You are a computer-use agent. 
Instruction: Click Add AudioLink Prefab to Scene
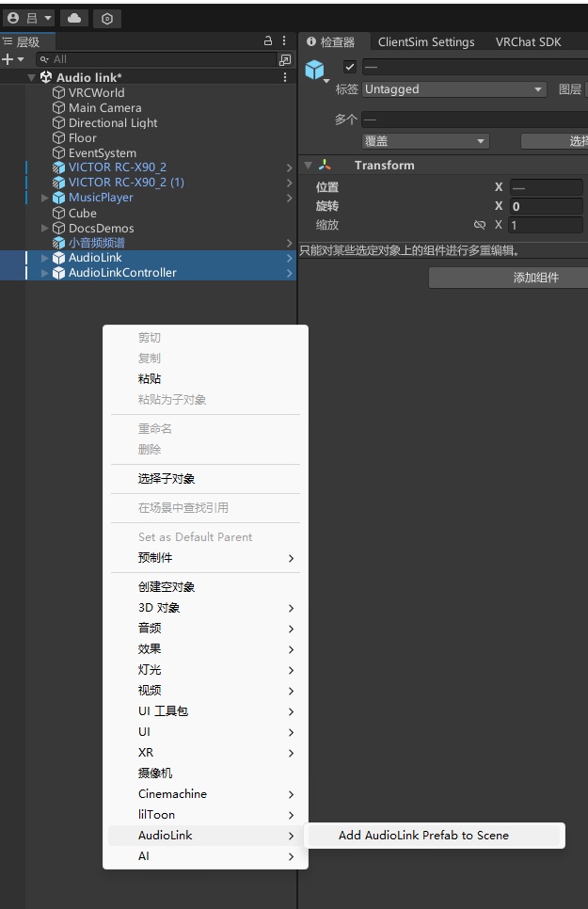pos(435,836)
